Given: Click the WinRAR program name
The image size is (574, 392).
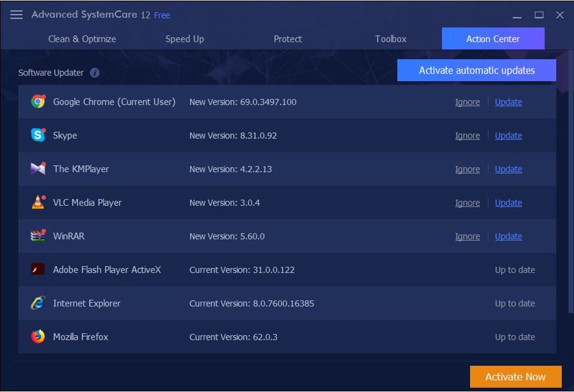Looking at the screenshot, I should tap(69, 236).
